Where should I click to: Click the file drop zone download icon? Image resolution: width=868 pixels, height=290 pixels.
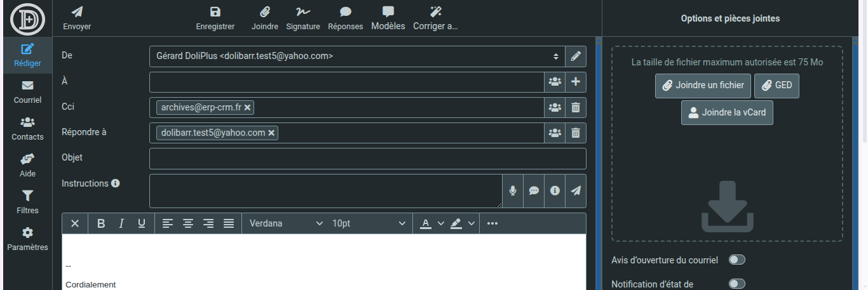coord(728,206)
